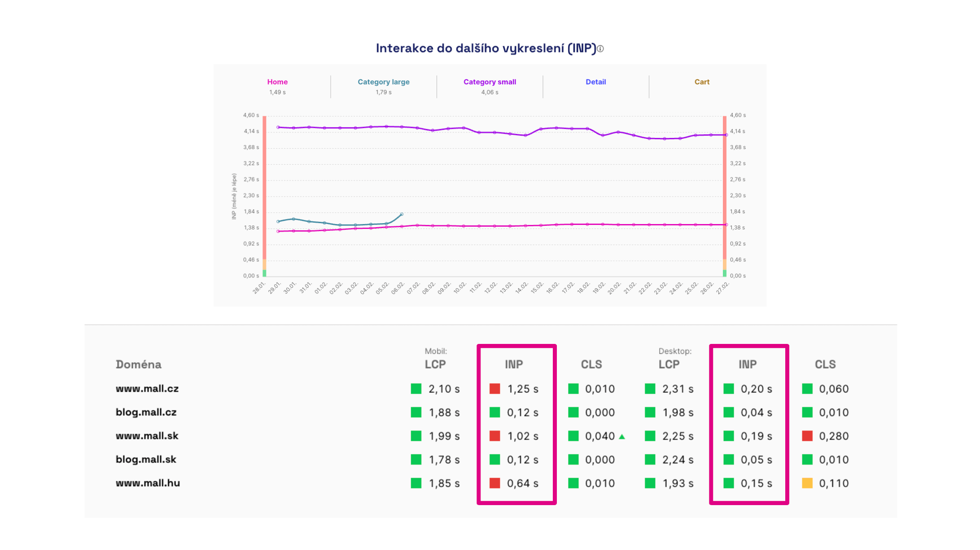Select mobile LCP value 1,99 s
Screen dimensions: 980x550
444,436
